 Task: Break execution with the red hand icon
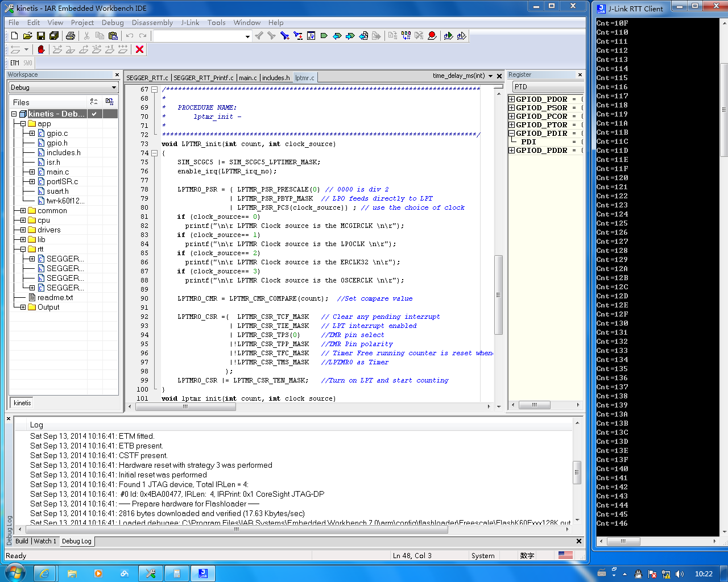pos(41,49)
